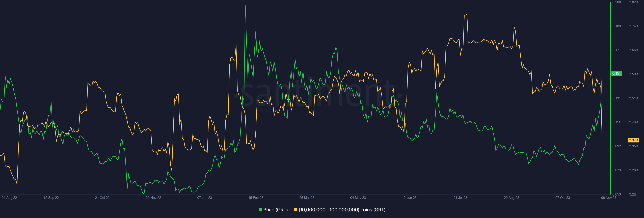644x218 pixels.
Task: Select the 26 Mar 23 date label
Action: (x=307, y=198)
